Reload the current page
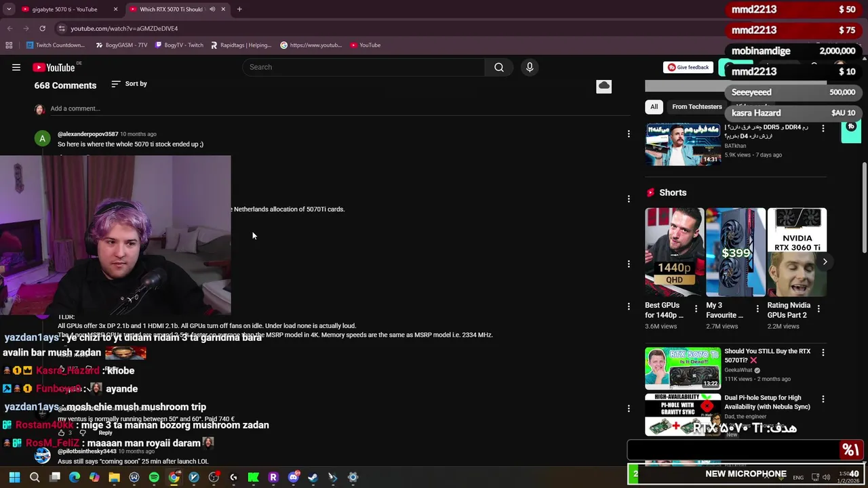The image size is (868, 488). [x=42, y=28]
